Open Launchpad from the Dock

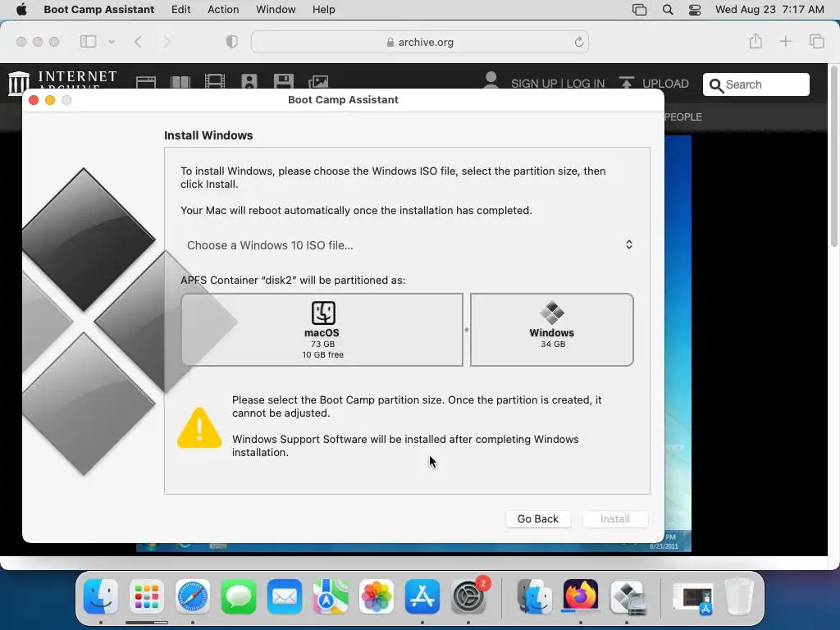146,596
